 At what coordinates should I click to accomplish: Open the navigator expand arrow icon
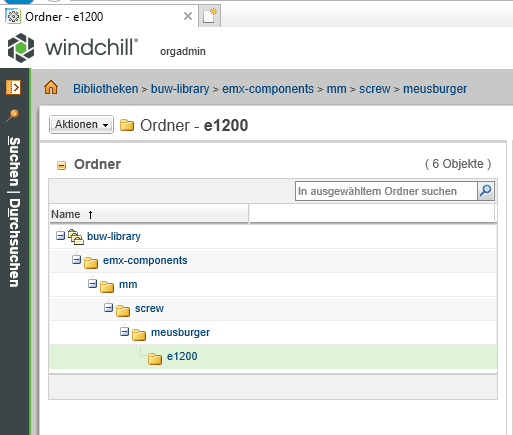click(x=13, y=87)
